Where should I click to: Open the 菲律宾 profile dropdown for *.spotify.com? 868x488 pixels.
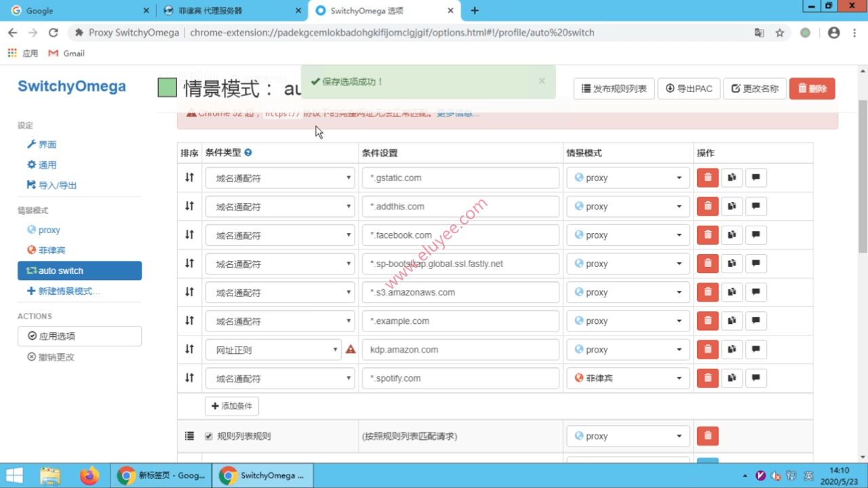click(627, 378)
